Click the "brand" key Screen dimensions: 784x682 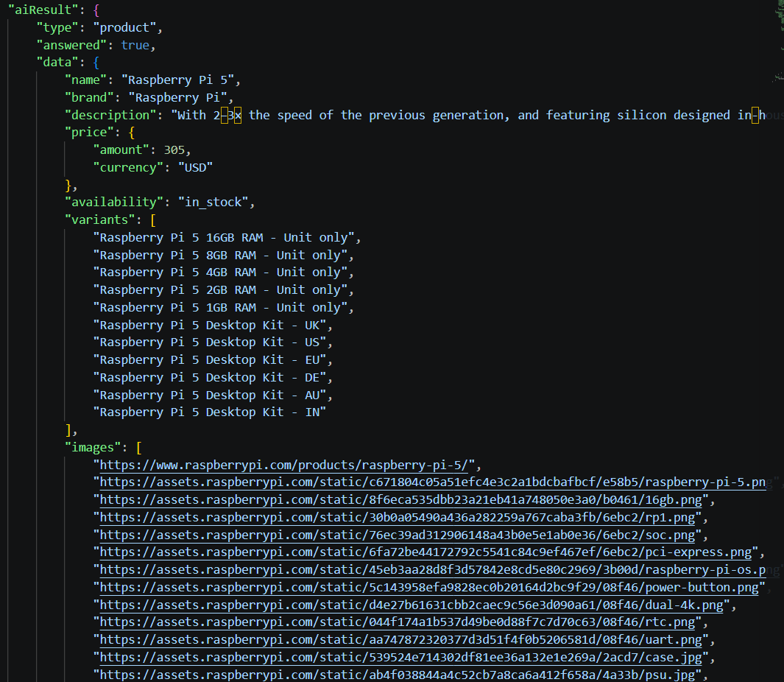pos(89,97)
